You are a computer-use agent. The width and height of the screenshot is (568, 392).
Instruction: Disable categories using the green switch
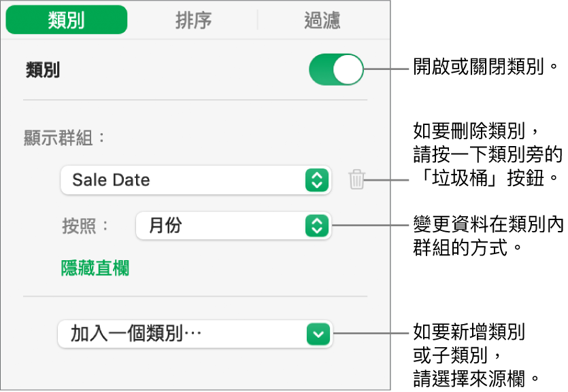335,70
